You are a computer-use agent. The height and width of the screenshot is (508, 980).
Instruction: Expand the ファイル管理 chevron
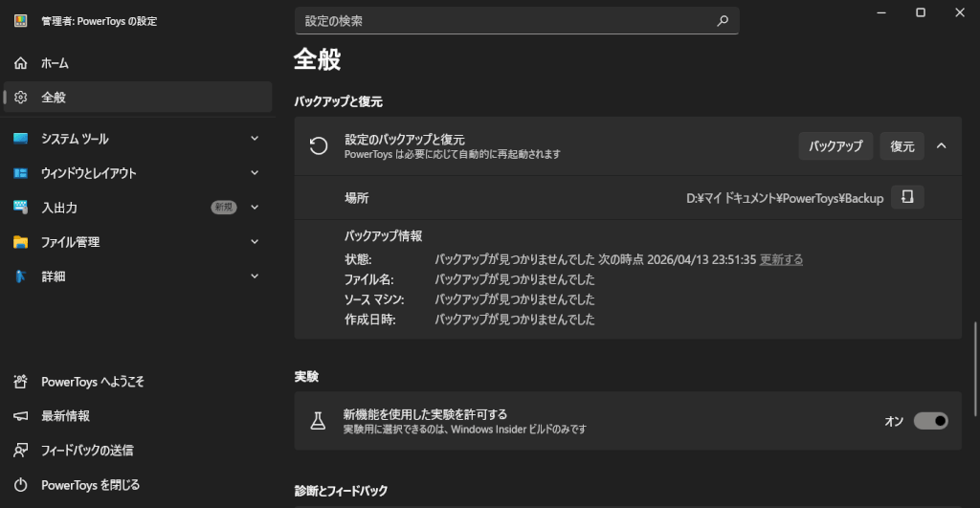pos(255,242)
